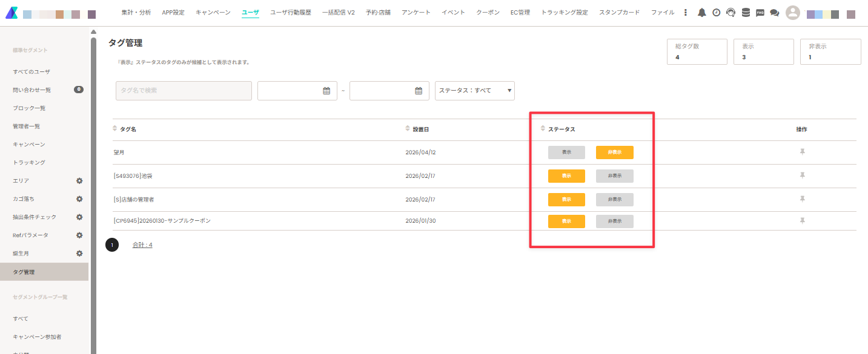Select すべてのユーザ in the sidebar
The image size is (868, 354).
click(x=31, y=72)
